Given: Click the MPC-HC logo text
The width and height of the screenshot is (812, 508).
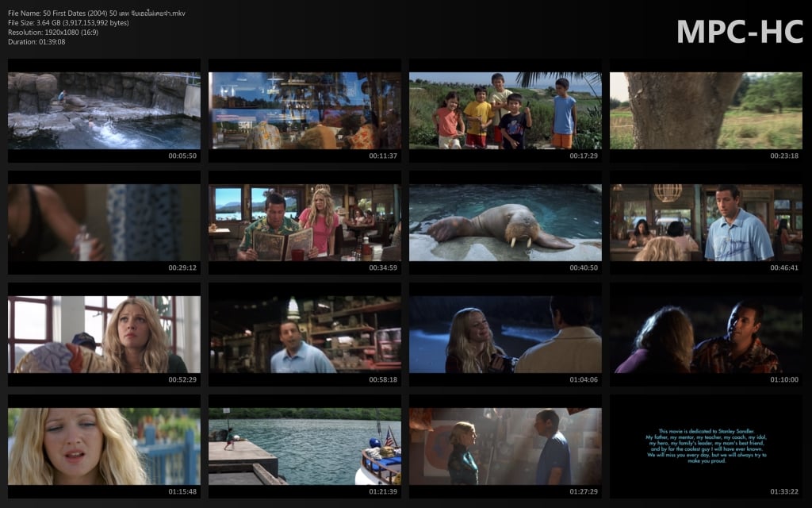Looking at the screenshot, I should coord(739,31).
